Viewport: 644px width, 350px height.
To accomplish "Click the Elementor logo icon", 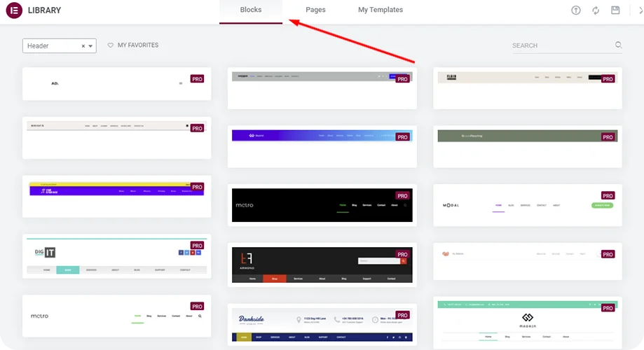I will [14, 10].
